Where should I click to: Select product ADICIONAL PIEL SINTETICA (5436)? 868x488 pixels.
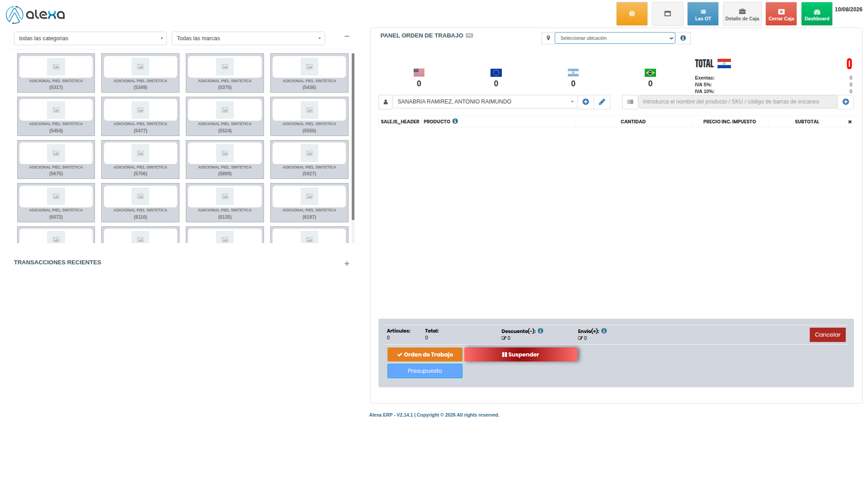click(x=309, y=73)
